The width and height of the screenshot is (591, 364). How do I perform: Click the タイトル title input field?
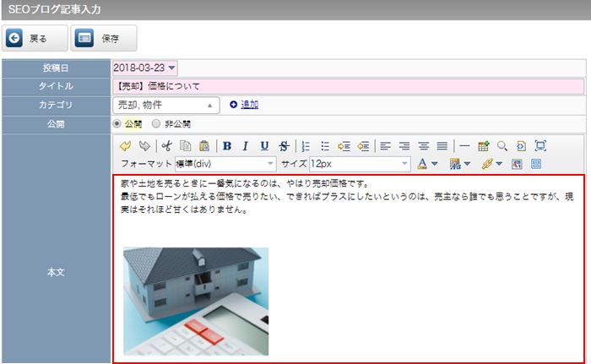[347, 86]
